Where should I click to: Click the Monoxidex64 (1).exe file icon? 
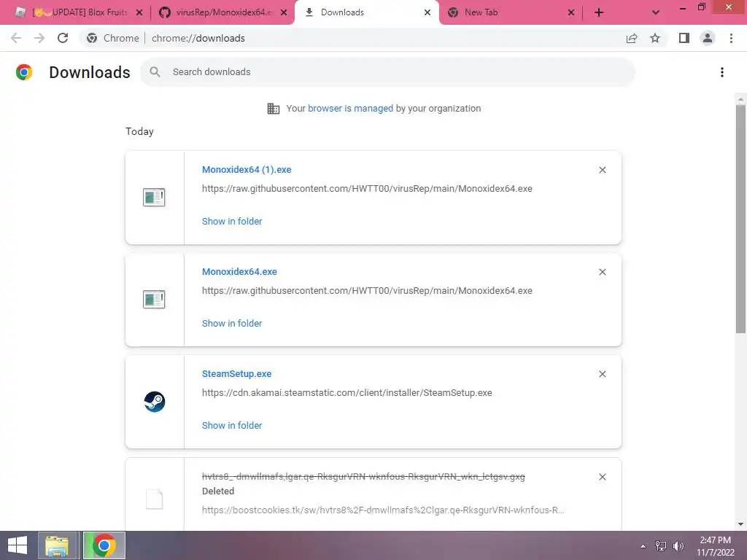coord(154,197)
